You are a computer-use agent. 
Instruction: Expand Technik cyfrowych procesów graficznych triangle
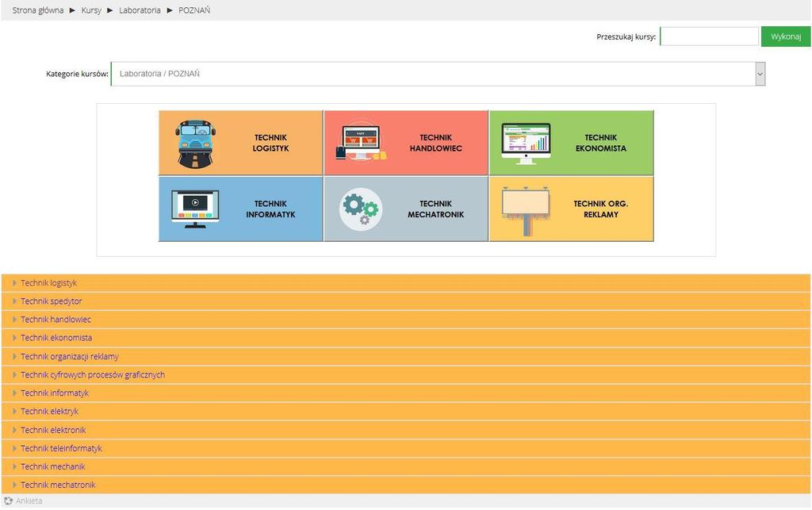(14, 375)
